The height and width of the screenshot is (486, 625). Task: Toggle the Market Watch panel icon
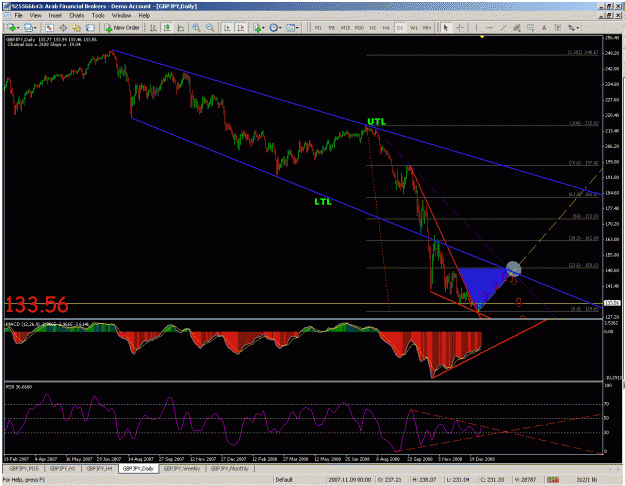tap(49, 28)
